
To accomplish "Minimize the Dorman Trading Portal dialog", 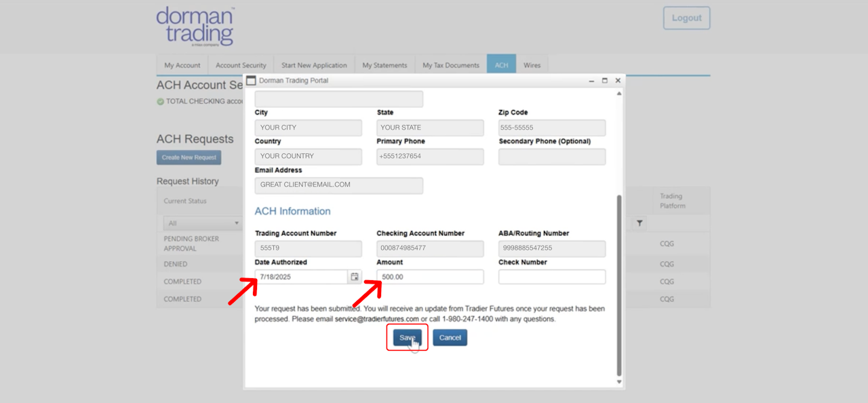I will [592, 81].
